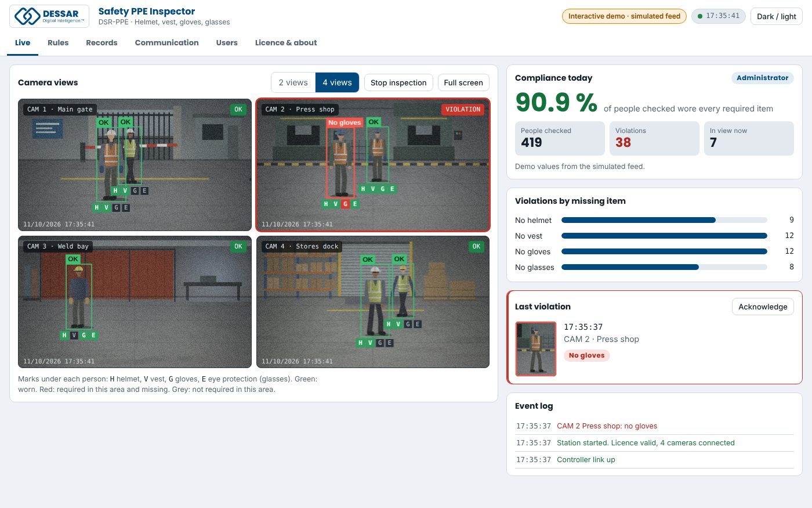Click the In view now 7 card
This screenshot has height=508, width=812.
[x=749, y=138]
